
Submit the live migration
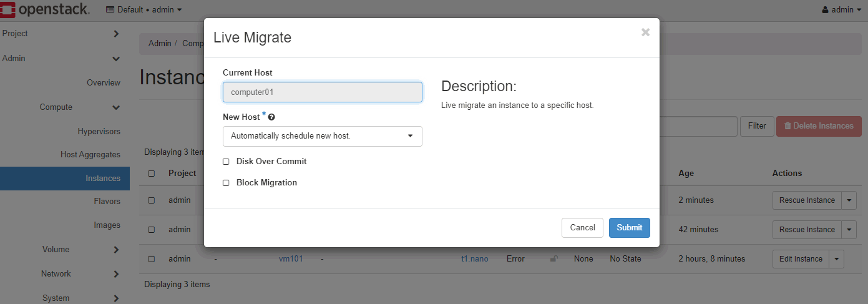tap(629, 228)
